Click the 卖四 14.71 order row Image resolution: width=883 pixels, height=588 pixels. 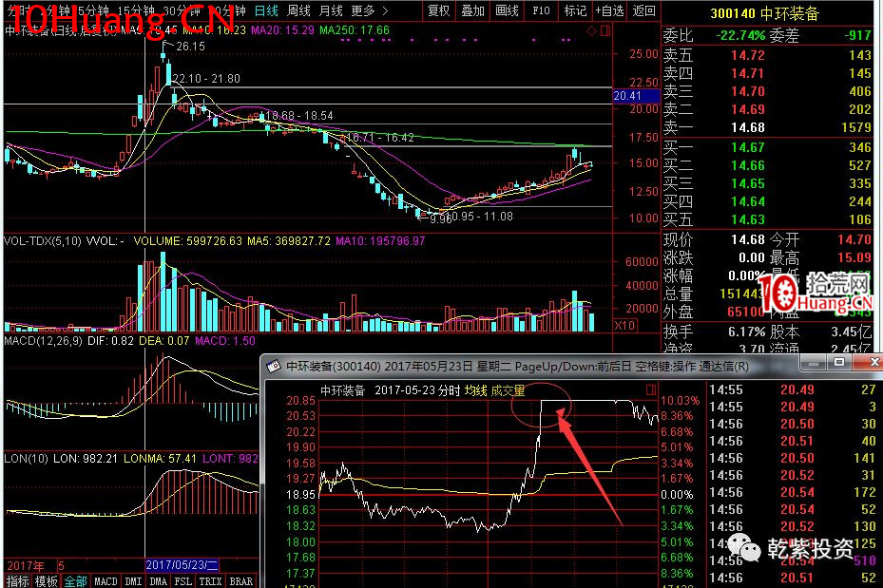767,73
